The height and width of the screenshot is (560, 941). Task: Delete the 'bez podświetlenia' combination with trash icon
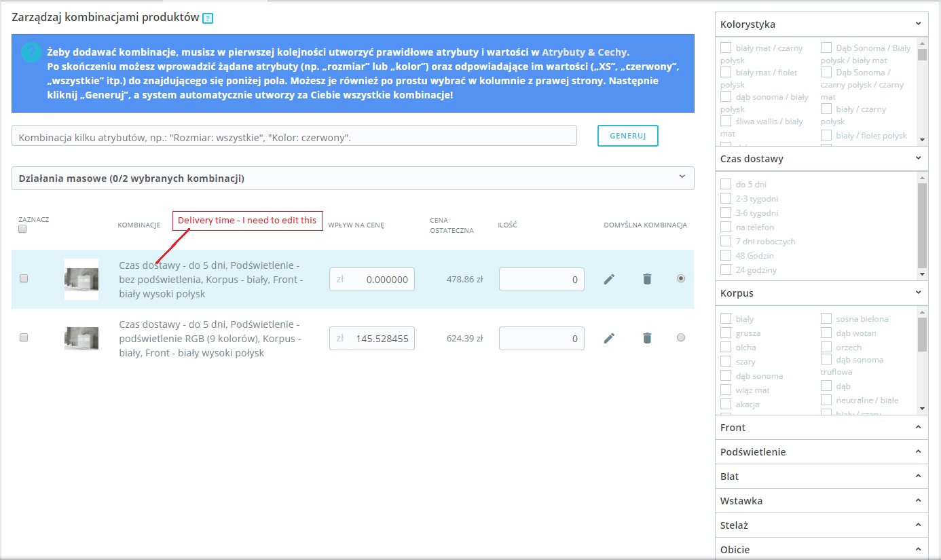coord(647,279)
